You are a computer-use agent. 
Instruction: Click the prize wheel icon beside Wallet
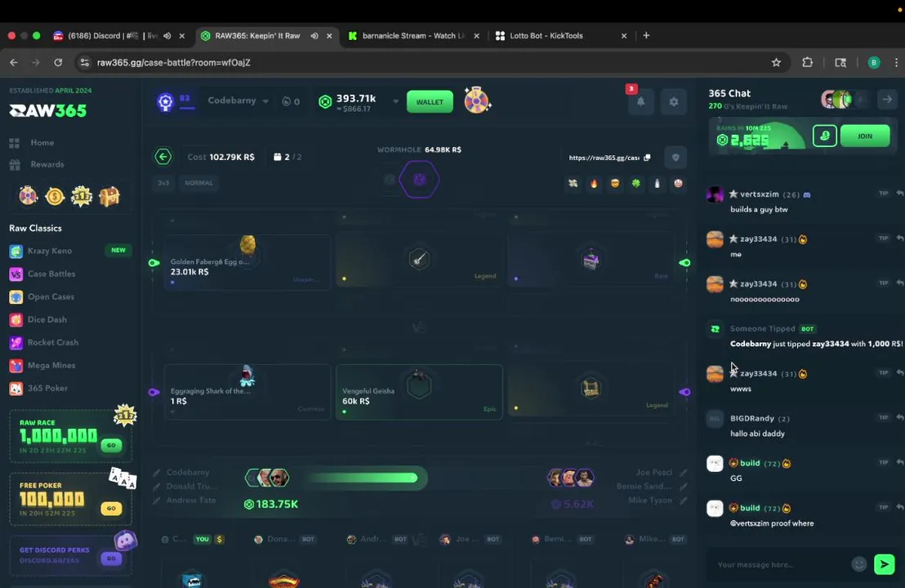[477, 100]
